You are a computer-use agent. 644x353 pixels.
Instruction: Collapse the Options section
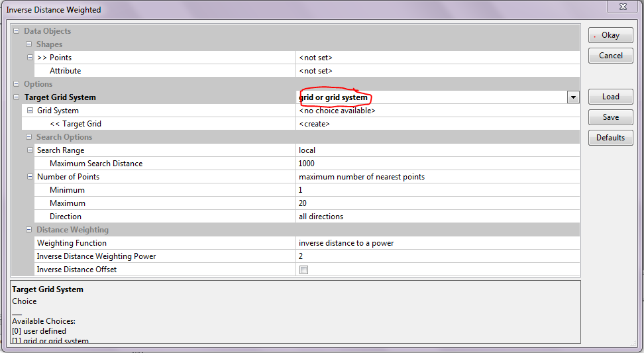[17, 84]
